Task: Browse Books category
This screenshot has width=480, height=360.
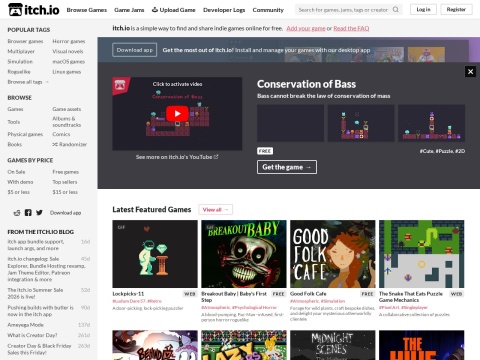Action: (15, 144)
